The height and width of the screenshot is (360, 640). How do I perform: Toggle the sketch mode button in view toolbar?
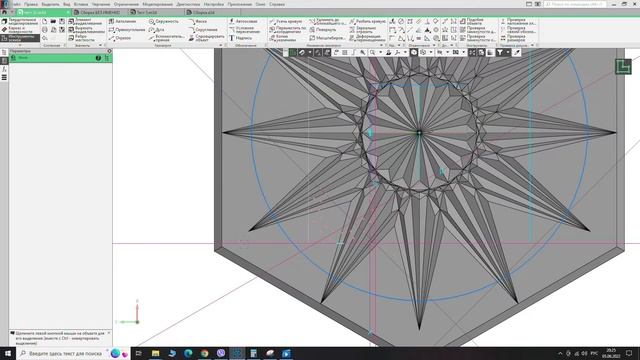click(x=293, y=53)
